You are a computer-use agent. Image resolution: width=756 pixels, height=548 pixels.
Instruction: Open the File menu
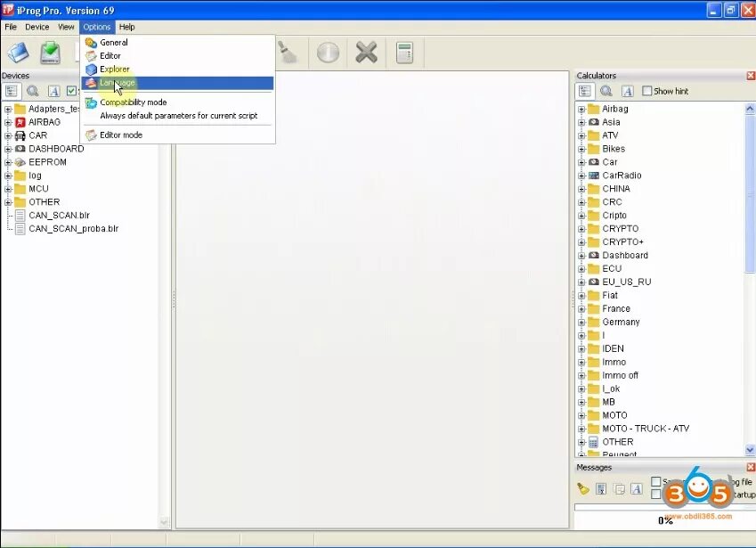pyautogui.click(x=11, y=27)
